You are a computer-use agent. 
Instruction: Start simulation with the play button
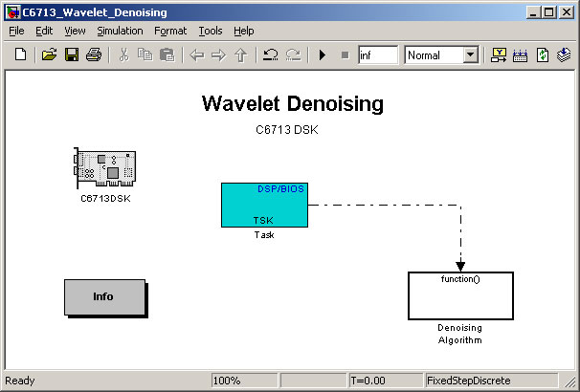tap(323, 55)
